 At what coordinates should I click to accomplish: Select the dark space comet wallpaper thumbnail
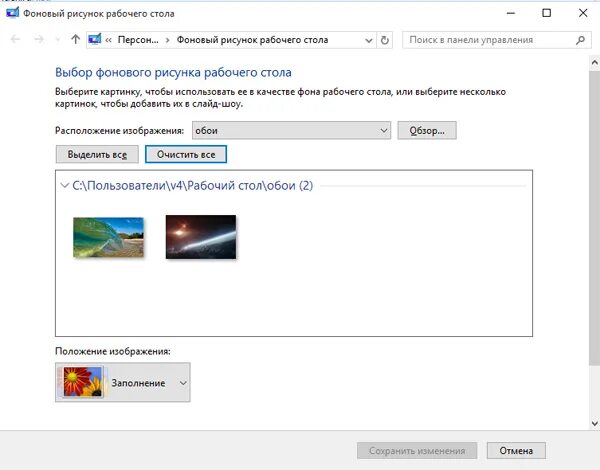201,237
